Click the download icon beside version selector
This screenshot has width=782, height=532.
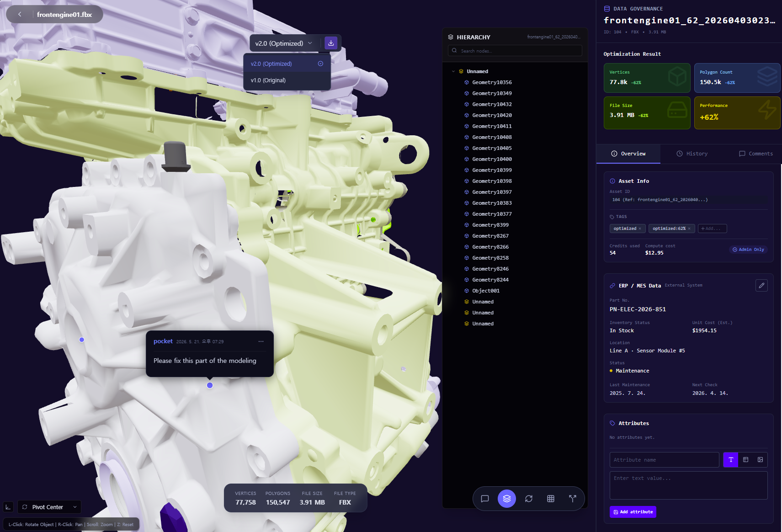tap(331, 43)
